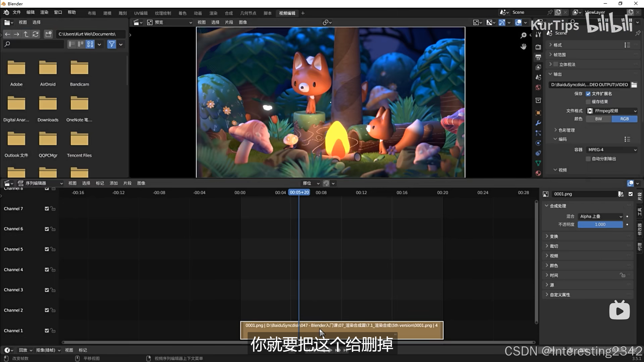644x362 pixels.
Task: Open Output properties printer icon tab
Action: (538, 57)
